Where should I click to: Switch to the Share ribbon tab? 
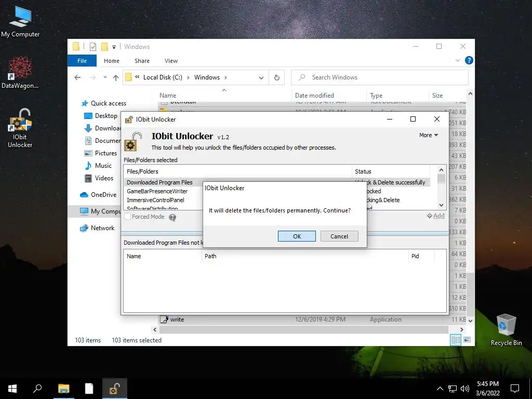(x=142, y=61)
